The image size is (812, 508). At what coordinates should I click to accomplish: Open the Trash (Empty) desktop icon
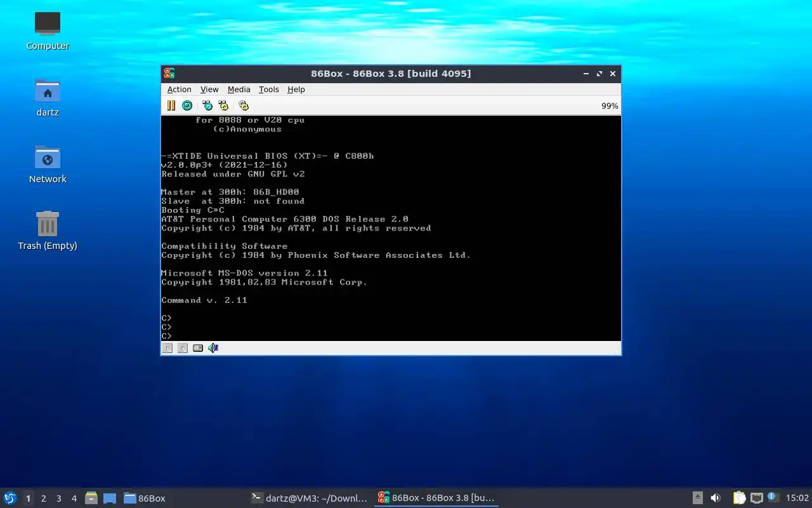coord(48,231)
